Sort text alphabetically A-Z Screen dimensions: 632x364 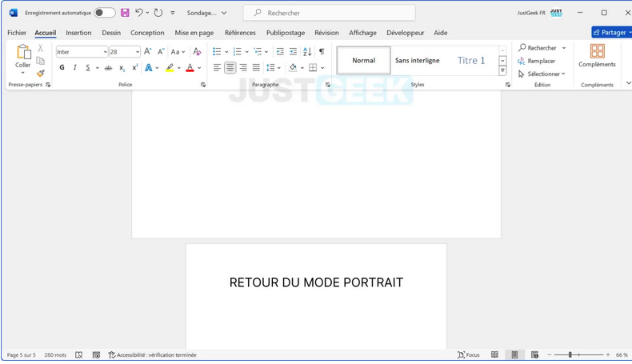(307, 51)
